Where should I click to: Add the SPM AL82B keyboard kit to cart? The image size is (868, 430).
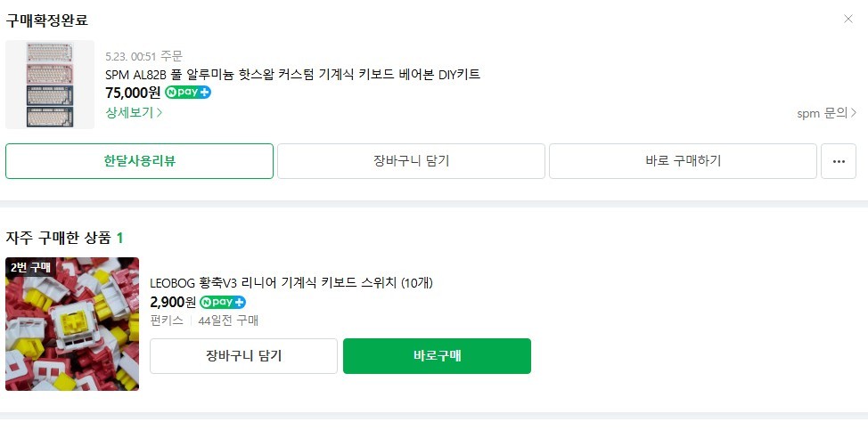411,161
